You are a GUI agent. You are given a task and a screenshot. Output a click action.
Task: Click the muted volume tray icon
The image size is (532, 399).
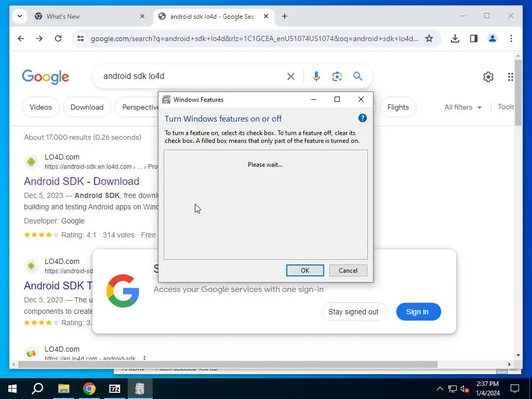tap(465, 389)
